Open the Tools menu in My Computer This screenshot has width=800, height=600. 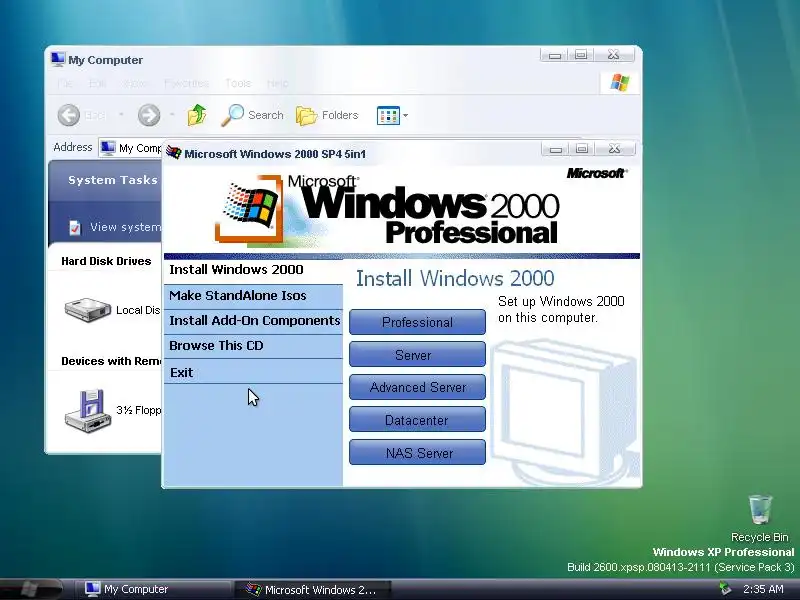pos(238,83)
